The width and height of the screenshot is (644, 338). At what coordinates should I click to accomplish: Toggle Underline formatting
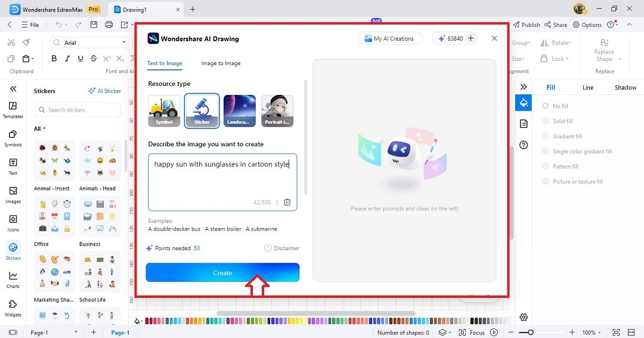[x=80, y=59]
